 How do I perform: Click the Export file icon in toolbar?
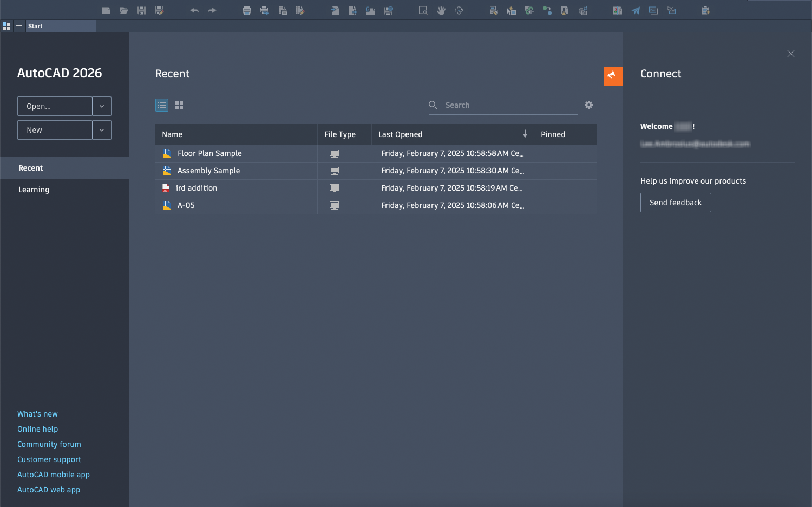tap(353, 10)
